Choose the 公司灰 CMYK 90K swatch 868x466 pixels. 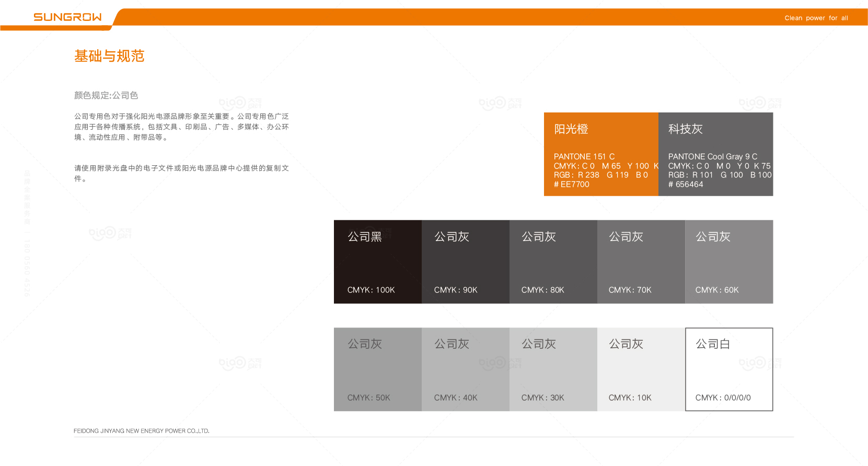pos(465,262)
